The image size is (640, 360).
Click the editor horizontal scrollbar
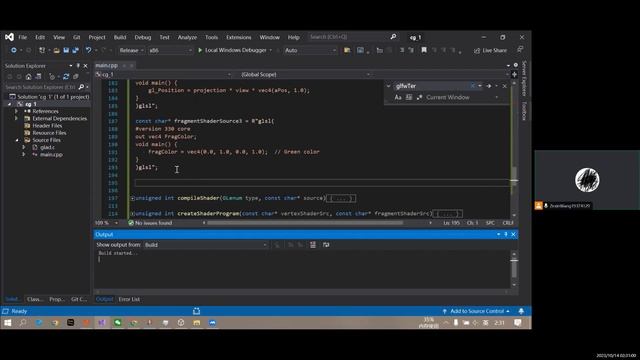(305, 223)
